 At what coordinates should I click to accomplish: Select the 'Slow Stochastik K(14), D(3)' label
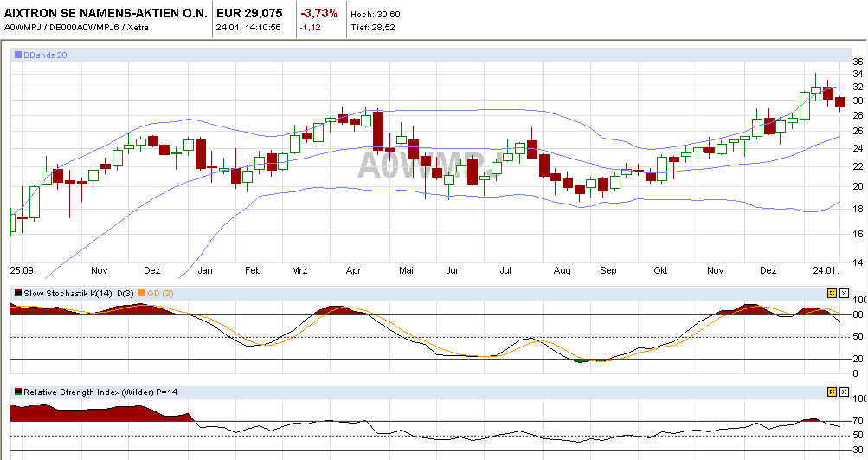click(x=79, y=293)
